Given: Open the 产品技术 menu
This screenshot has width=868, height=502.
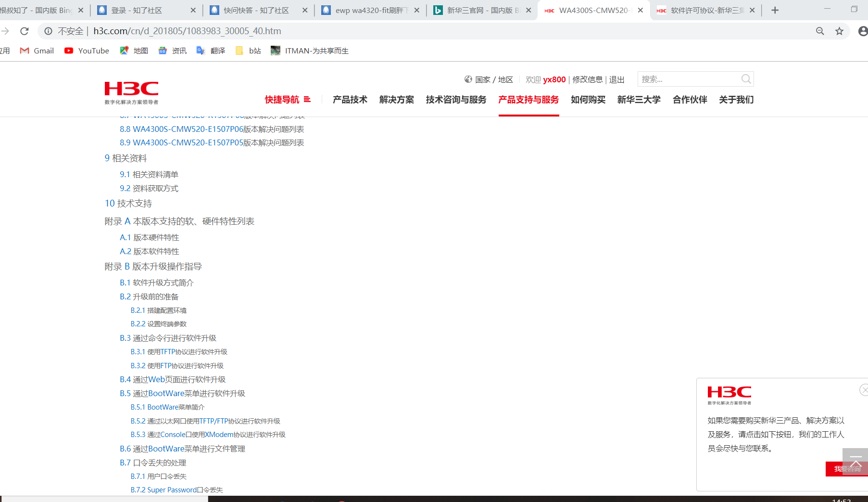Looking at the screenshot, I should coord(350,100).
